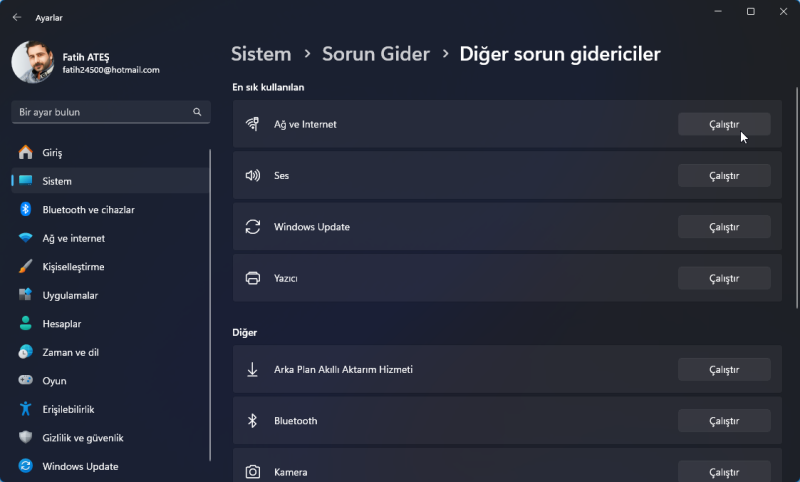The height and width of the screenshot is (482, 800).
Task: Click the Ağ ve internet wifi sidebar icon
Action: [x=25, y=238]
